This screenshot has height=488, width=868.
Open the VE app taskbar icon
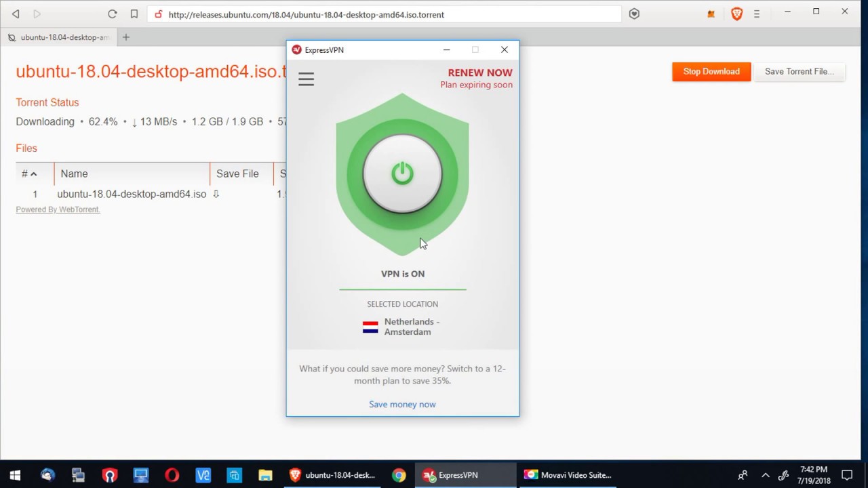tap(203, 475)
